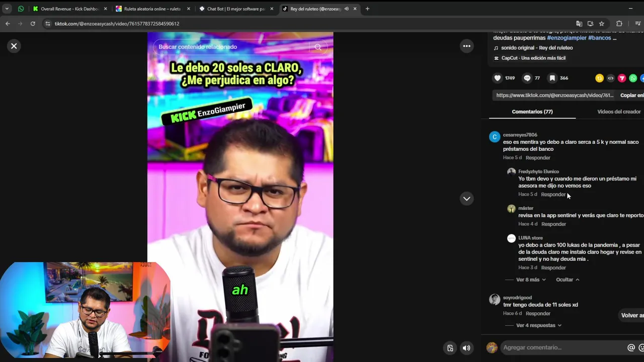This screenshot has width=644, height=362.
Task: Reply to máster's comment
Action: (x=553, y=224)
